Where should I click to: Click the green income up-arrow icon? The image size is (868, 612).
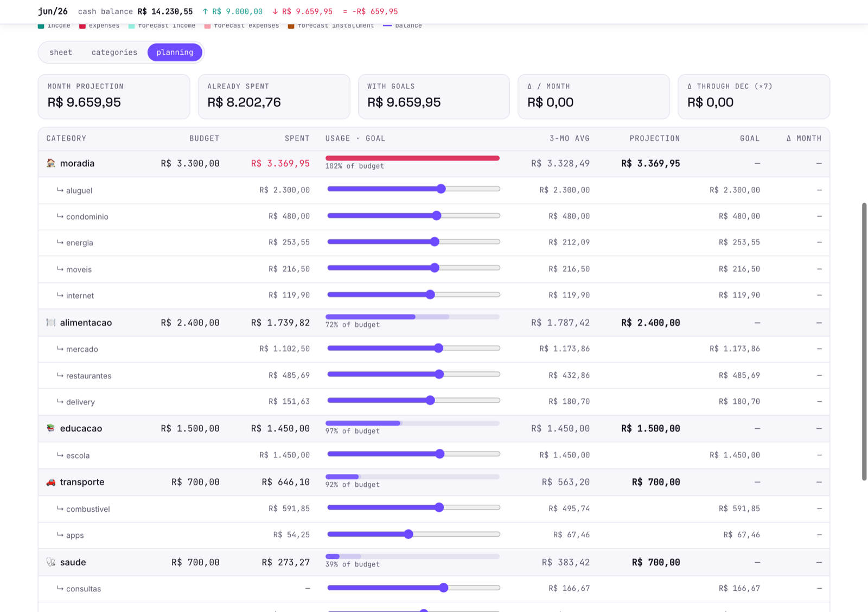[205, 11]
